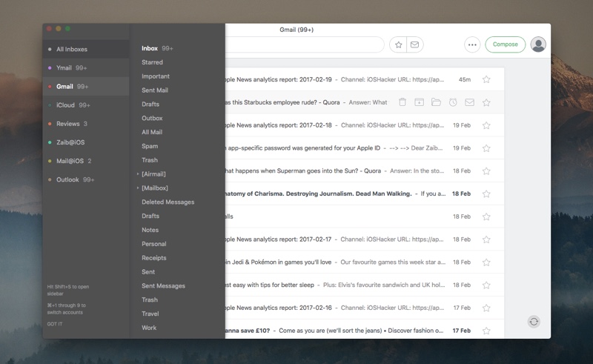Mark Starbucks Quora email unread via envelope icon
This screenshot has height=364, width=593.
point(469,102)
